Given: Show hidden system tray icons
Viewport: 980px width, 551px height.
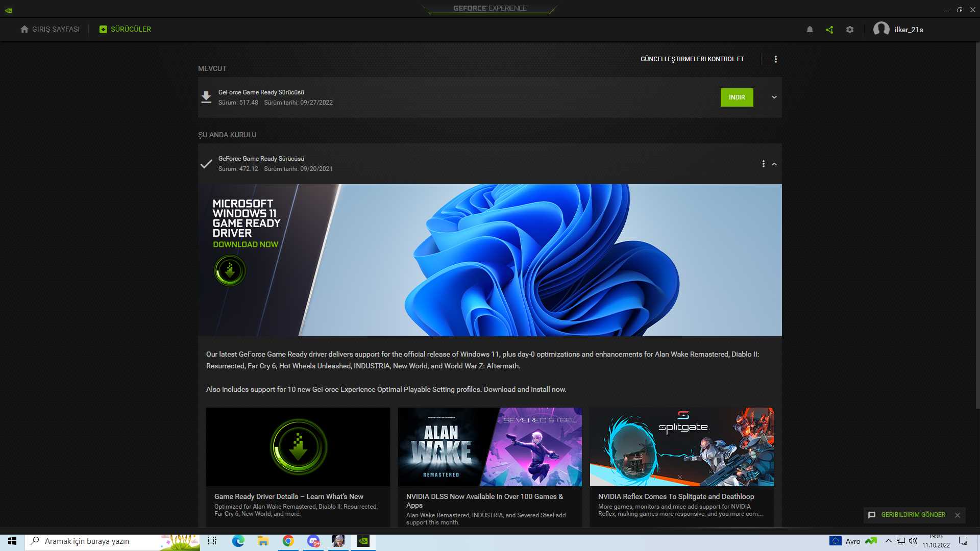Looking at the screenshot, I should click(x=889, y=541).
